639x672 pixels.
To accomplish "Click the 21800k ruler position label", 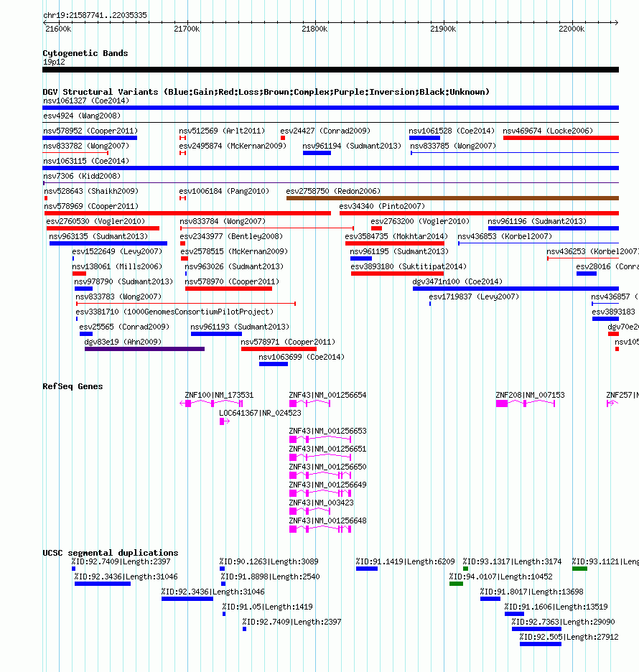I will (x=315, y=29).
